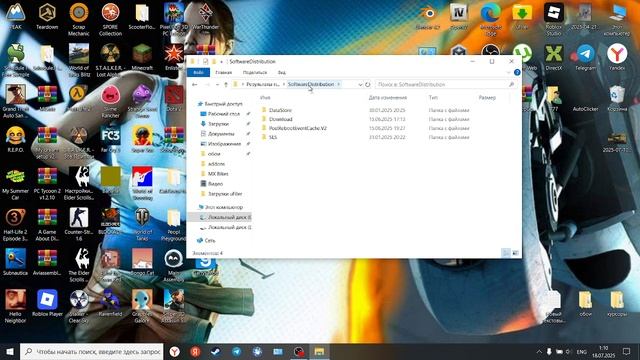This screenshot has width=640, height=360.
Task: Select the Roblox Studio desktop icon
Action: pos(553,20)
